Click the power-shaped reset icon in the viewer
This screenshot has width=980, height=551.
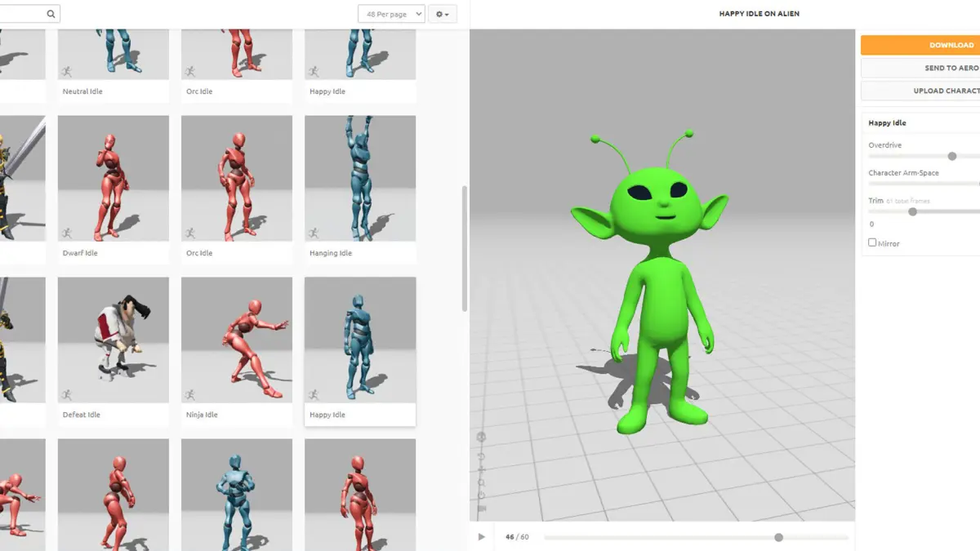[x=481, y=495]
